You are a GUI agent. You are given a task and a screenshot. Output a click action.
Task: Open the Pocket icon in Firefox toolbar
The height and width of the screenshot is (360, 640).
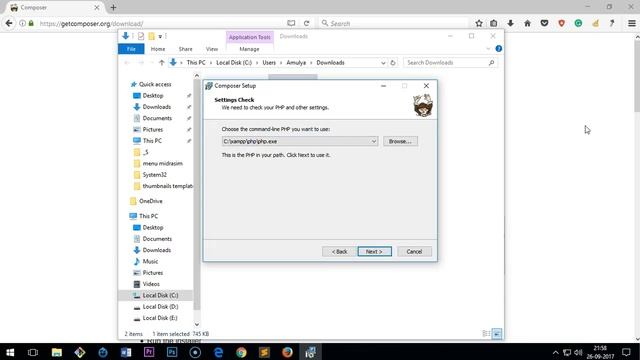544,23
